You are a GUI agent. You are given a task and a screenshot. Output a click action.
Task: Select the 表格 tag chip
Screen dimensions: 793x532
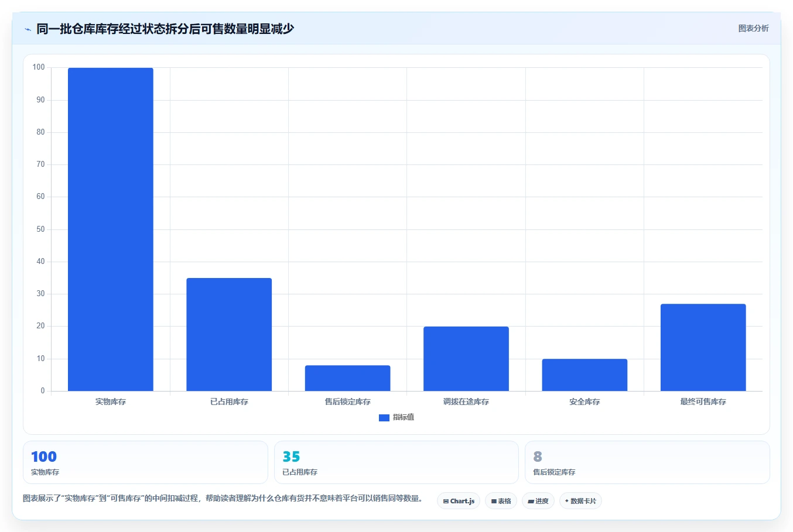tap(501, 501)
